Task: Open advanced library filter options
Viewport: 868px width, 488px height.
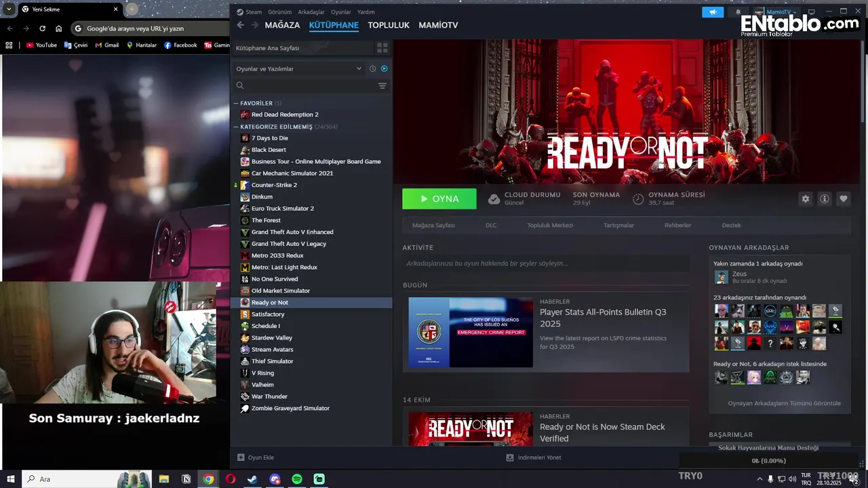Action: (x=382, y=86)
